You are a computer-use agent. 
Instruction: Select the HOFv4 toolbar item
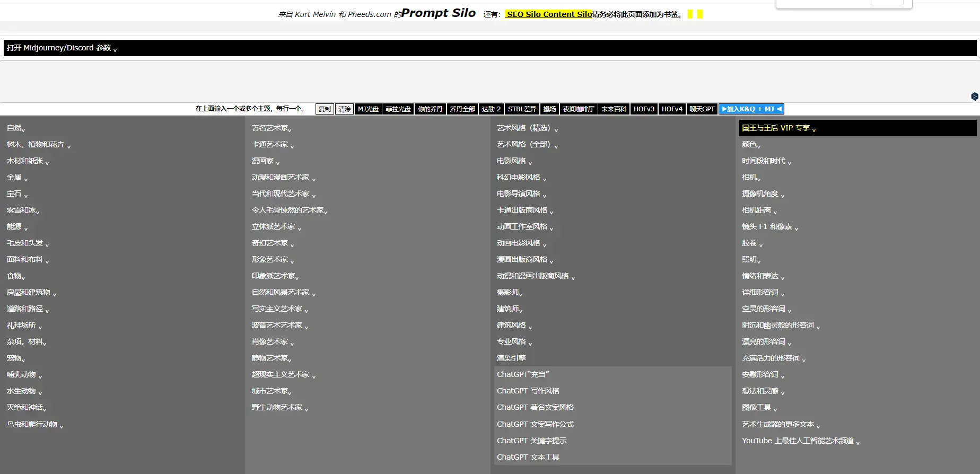point(672,109)
